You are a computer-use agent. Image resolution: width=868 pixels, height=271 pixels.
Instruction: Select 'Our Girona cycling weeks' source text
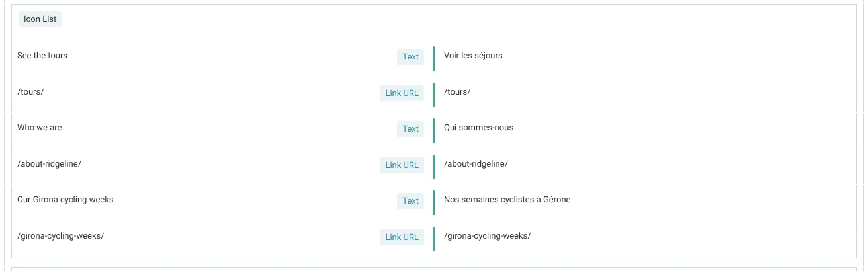pos(65,200)
